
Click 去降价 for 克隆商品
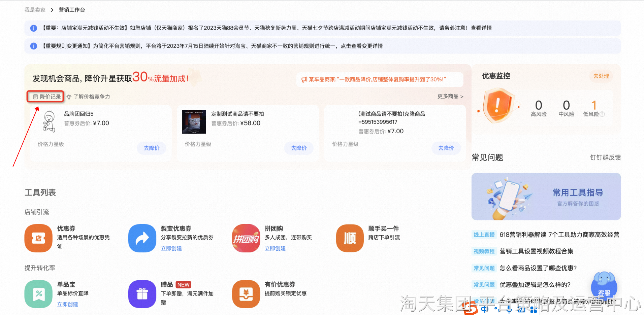click(446, 148)
